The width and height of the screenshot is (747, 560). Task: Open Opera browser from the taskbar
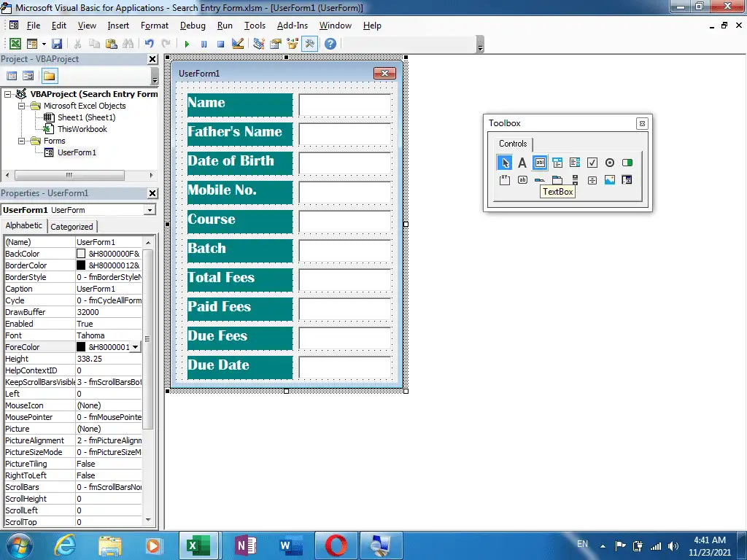[x=336, y=545]
